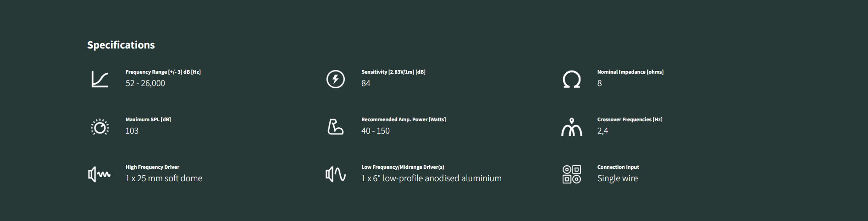Click the low frequency/midrange driver icon
This screenshot has height=221, width=868.
pyautogui.click(x=336, y=174)
